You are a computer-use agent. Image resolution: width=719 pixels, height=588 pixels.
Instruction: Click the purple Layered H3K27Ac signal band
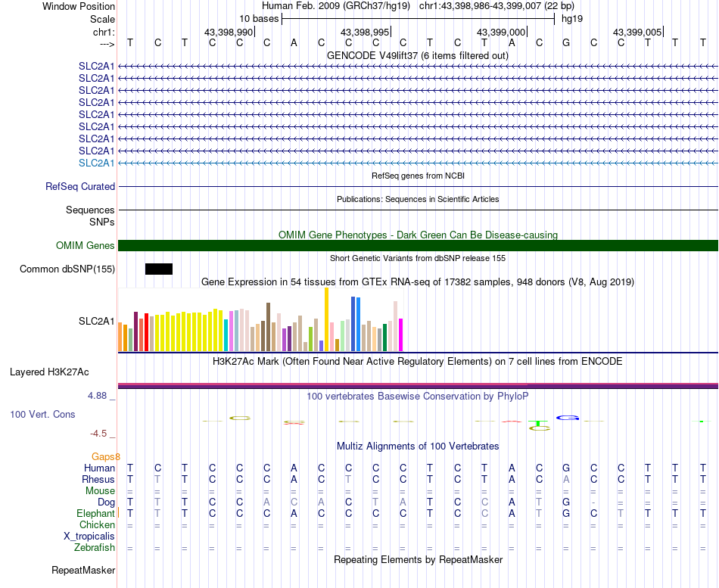418,386
